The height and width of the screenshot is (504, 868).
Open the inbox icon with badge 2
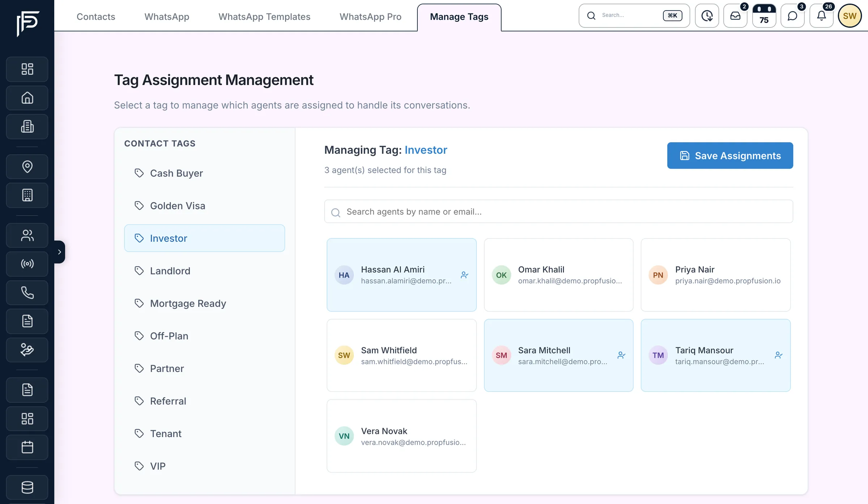tap(735, 16)
